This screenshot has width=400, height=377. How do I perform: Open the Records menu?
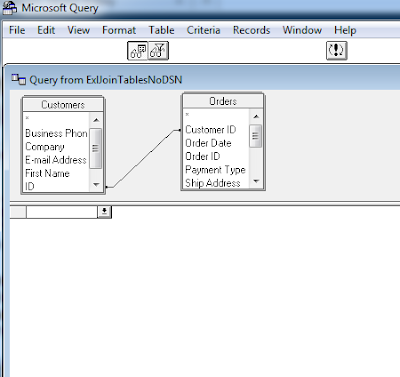[x=251, y=30]
